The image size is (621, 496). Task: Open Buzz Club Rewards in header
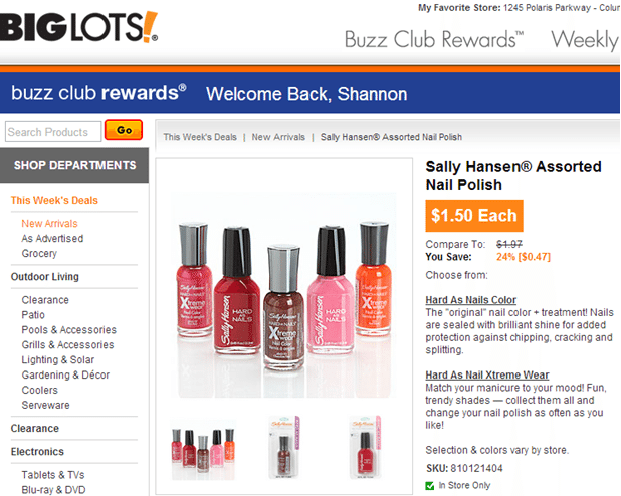(434, 39)
